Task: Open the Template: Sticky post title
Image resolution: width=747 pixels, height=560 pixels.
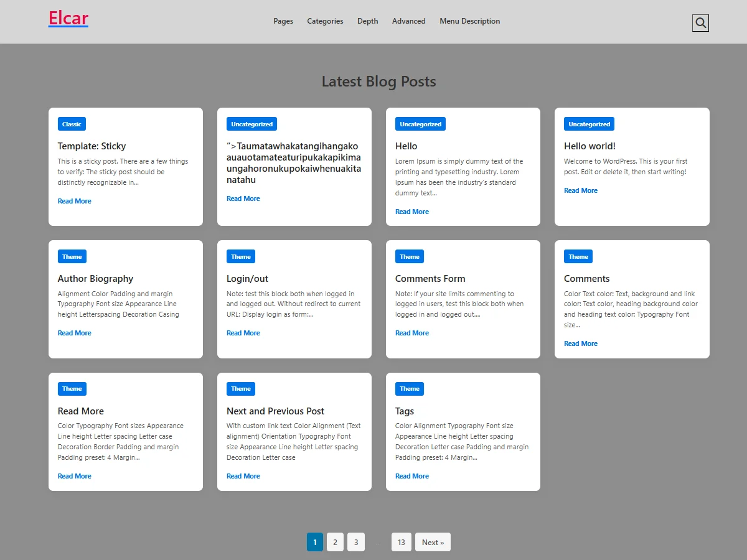Action: 92,146
